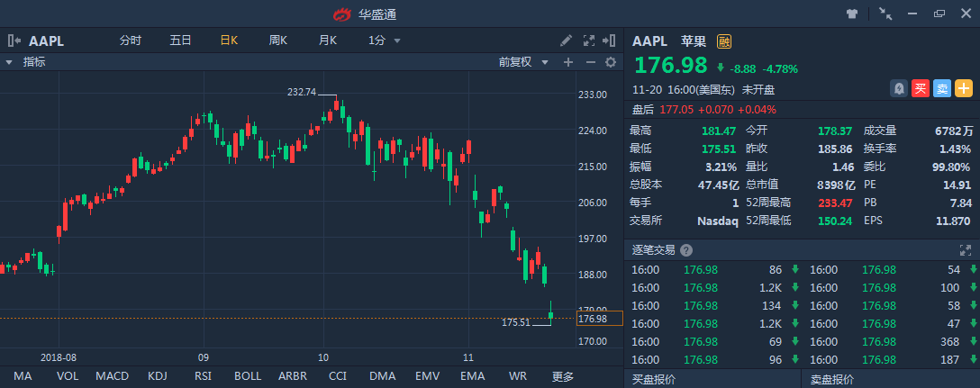Expand chart to fullscreen
Screen dimensions: 980x388
pyautogui.click(x=589, y=41)
